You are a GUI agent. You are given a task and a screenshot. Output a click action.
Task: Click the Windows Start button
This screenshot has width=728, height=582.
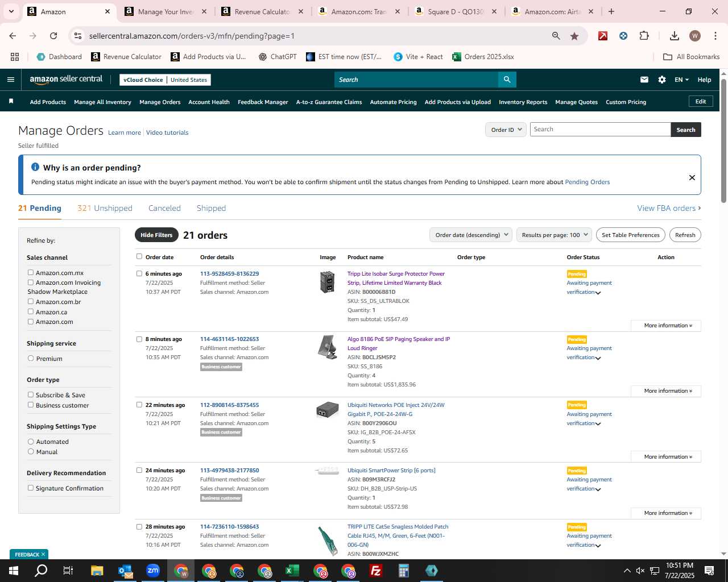coord(14,571)
